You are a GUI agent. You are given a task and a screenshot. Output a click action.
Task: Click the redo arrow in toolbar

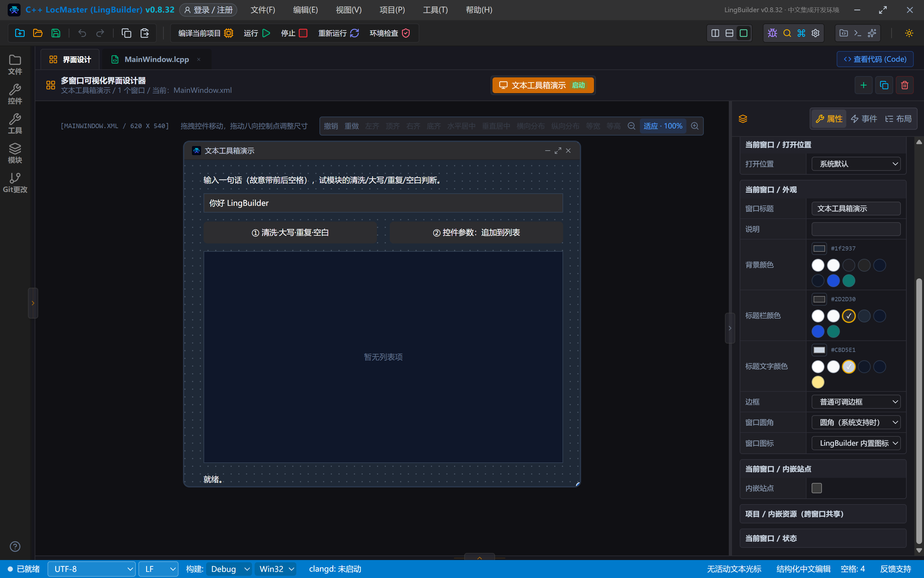[x=100, y=33]
